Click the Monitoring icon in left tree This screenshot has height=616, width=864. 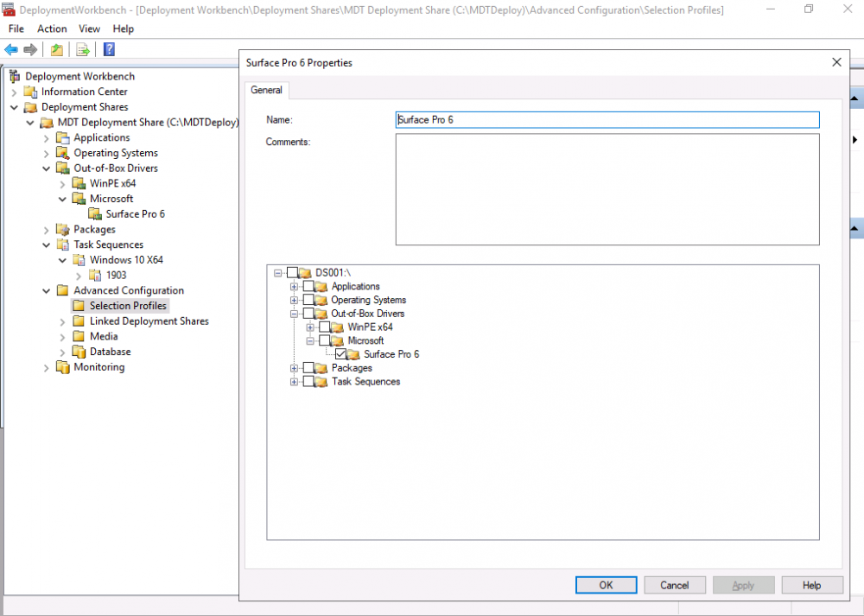click(x=63, y=367)
